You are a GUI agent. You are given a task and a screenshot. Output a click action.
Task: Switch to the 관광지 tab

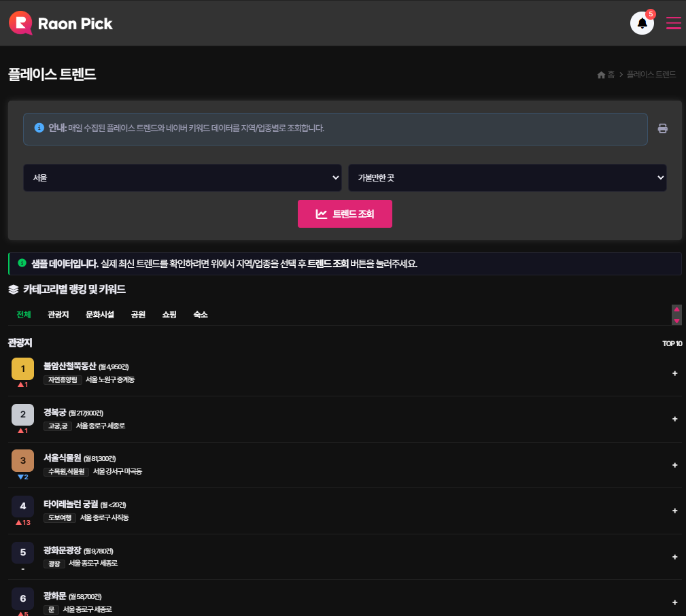58,315
